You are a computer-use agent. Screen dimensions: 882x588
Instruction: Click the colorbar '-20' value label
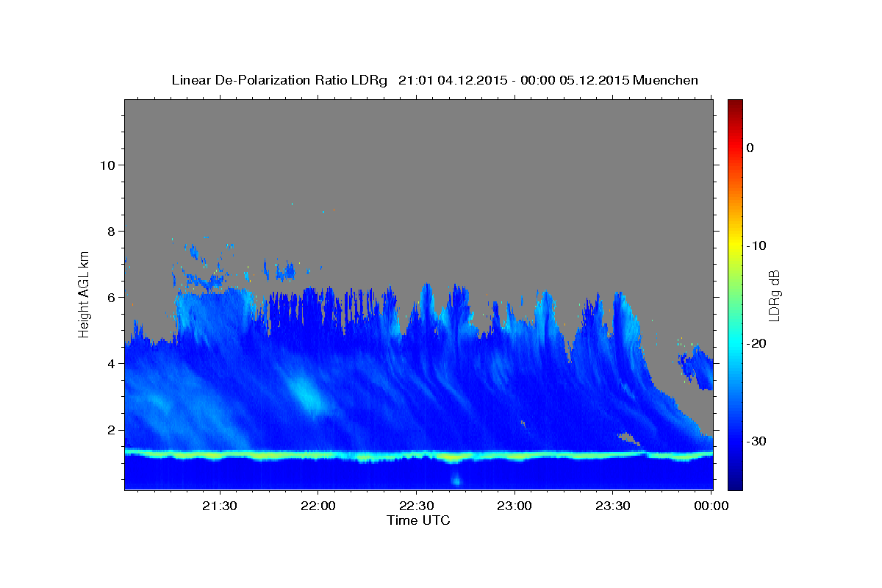coord(756,343)
